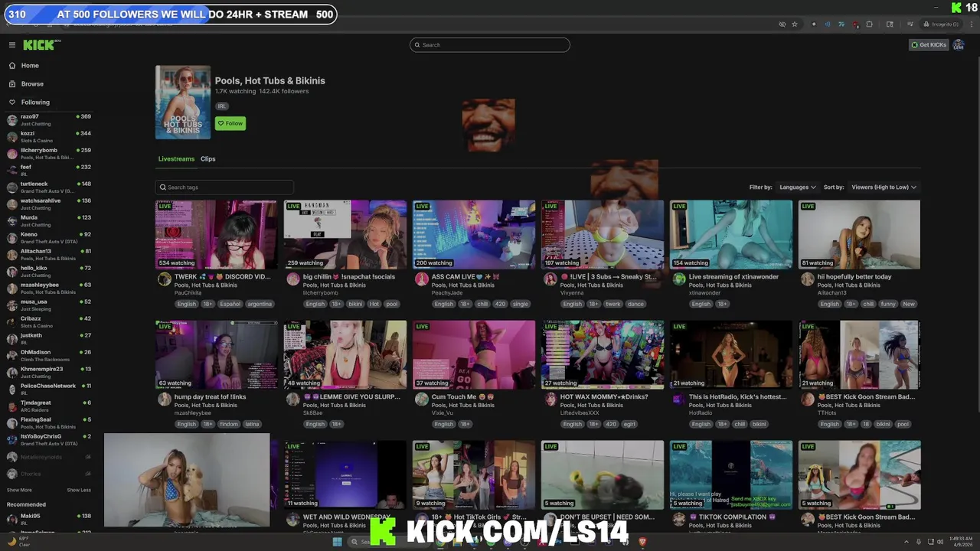Click Cribazz avatar in sidebar

click(x=12, y=322)
